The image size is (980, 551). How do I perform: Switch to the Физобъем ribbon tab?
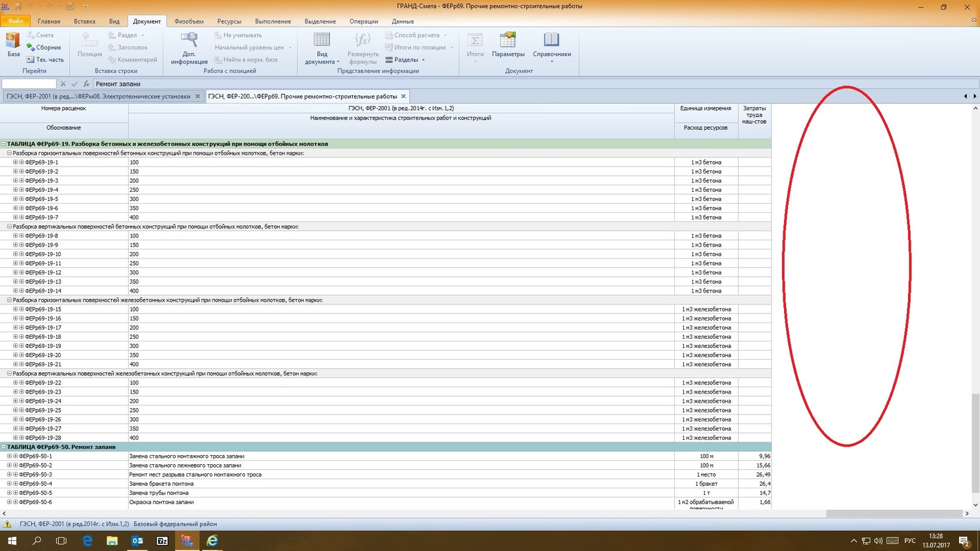coord(189,22)
